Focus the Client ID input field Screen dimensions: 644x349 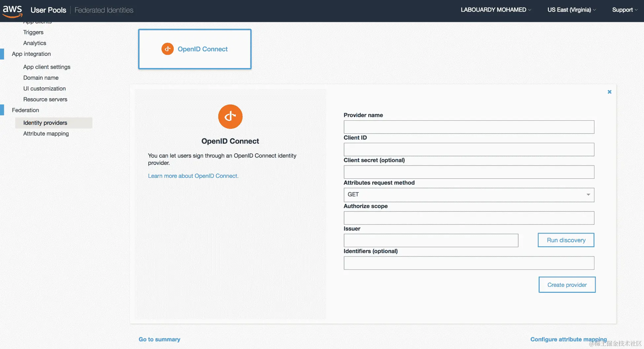[469, 150]
